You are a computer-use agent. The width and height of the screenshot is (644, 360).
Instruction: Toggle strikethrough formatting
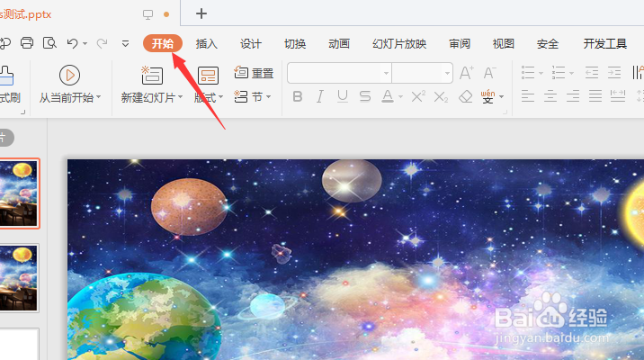tap(364, 97)
